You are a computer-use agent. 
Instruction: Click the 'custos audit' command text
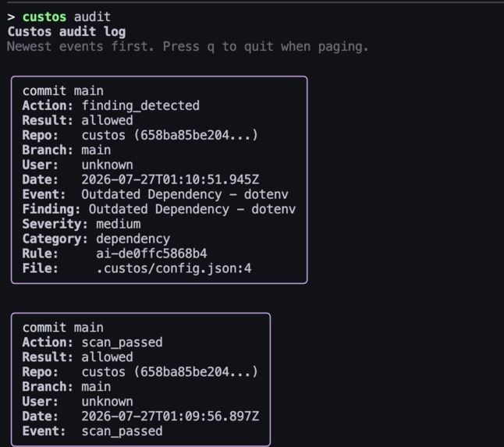tap(66, 16)
